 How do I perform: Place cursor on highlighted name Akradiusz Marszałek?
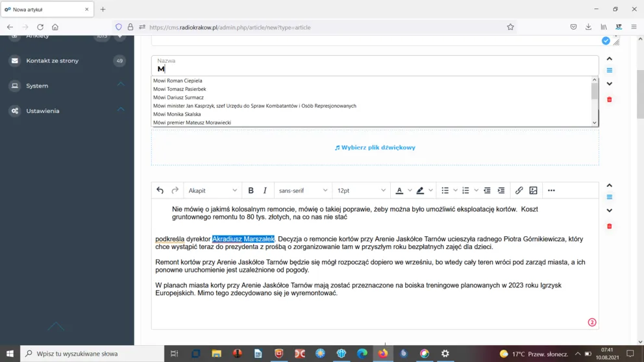(243, 239)
